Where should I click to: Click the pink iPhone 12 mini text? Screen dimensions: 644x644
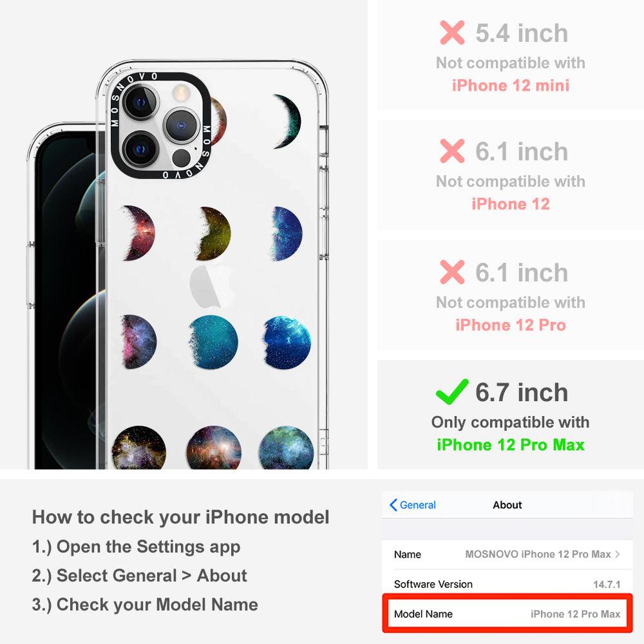click(x=511, y=86)
